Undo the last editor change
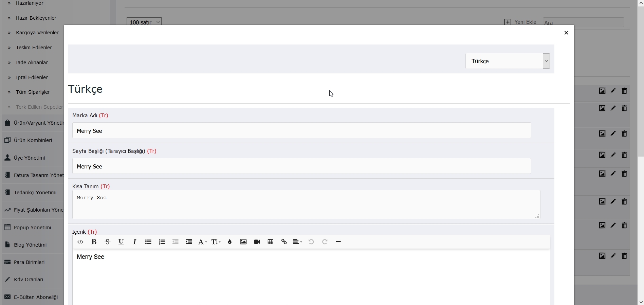This screenshot has height=305, width=644. pyautogui.click(x=311, y=242)
